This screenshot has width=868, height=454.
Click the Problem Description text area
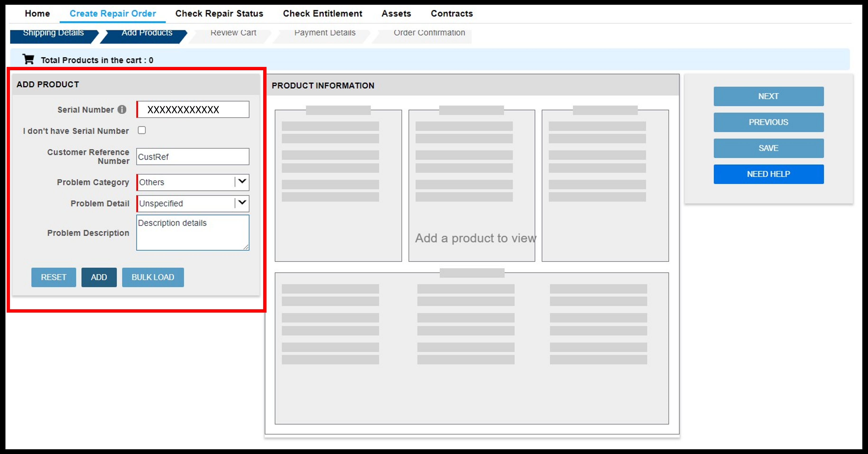(193, 232)
